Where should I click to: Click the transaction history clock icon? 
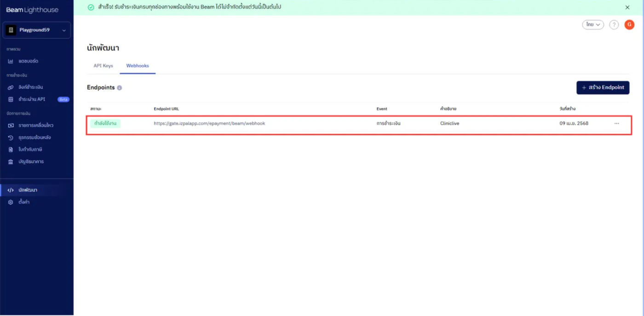click(x=11, y=137)
